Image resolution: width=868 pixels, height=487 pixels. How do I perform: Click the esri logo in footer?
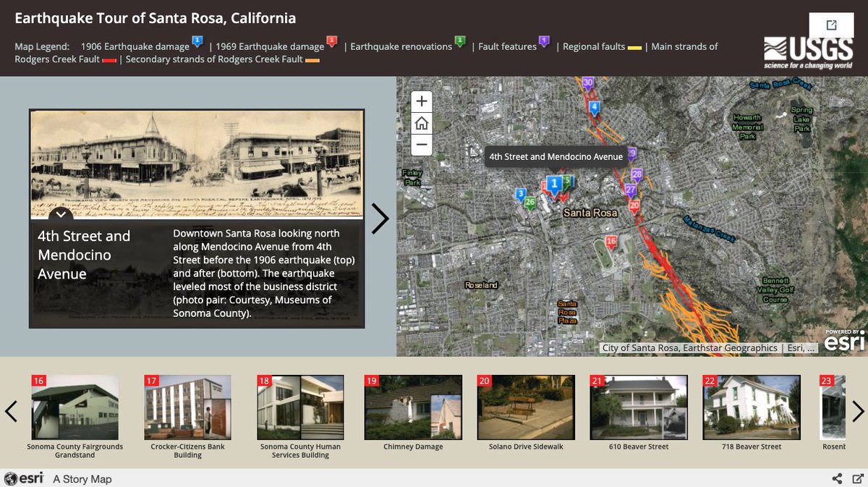pyautogui.click(x=24, y=478)
